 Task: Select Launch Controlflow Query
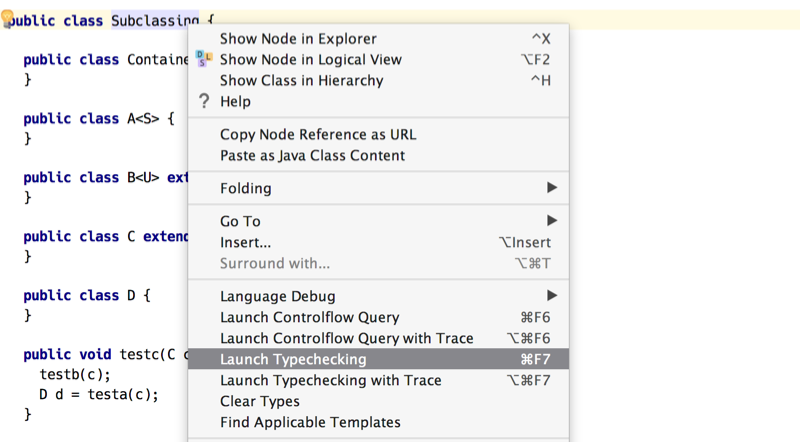(378, 317)
